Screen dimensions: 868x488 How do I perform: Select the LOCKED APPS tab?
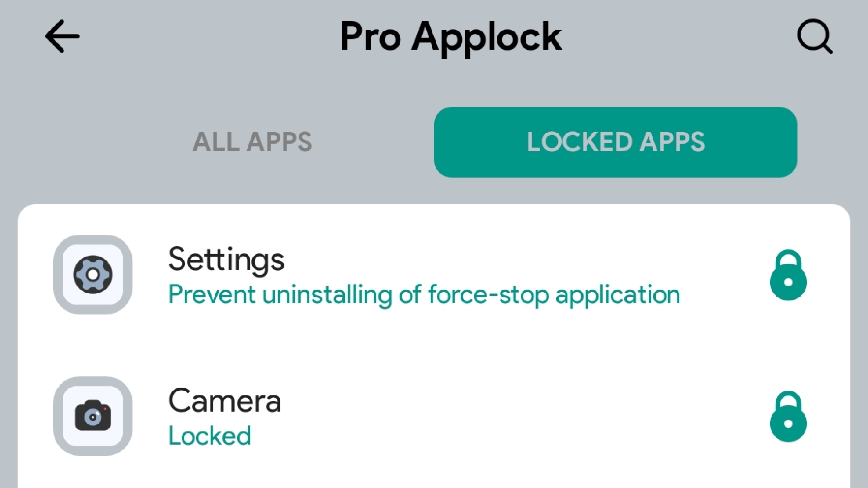point(616,142)
